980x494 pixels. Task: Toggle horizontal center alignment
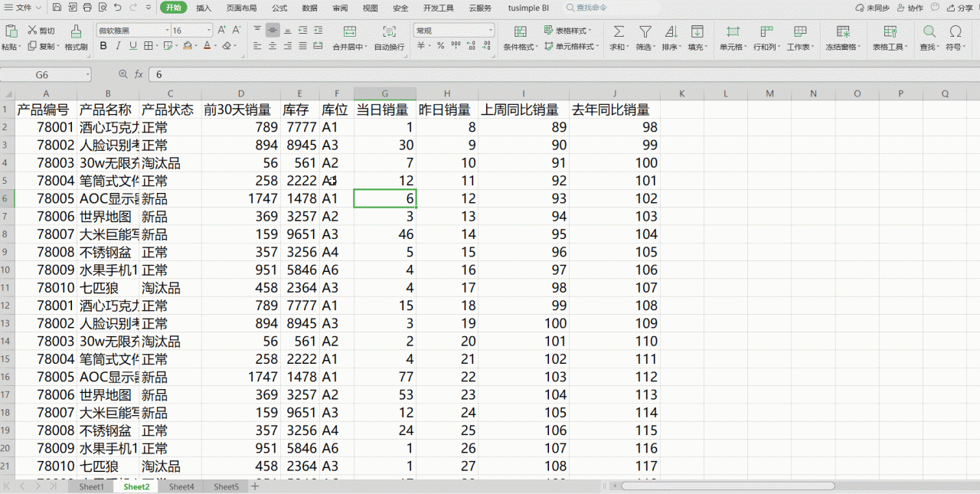[x=273, y=46]
